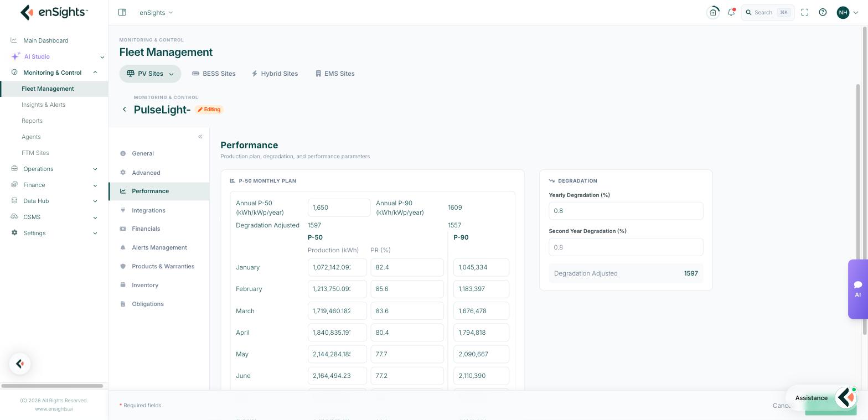Open the Agents page

coord(31,137)
